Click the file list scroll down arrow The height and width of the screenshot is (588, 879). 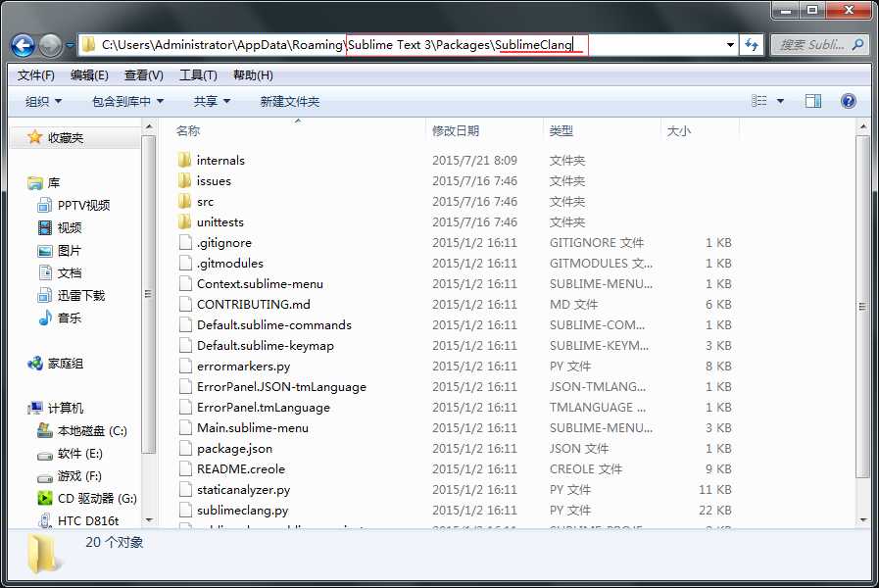862,520
